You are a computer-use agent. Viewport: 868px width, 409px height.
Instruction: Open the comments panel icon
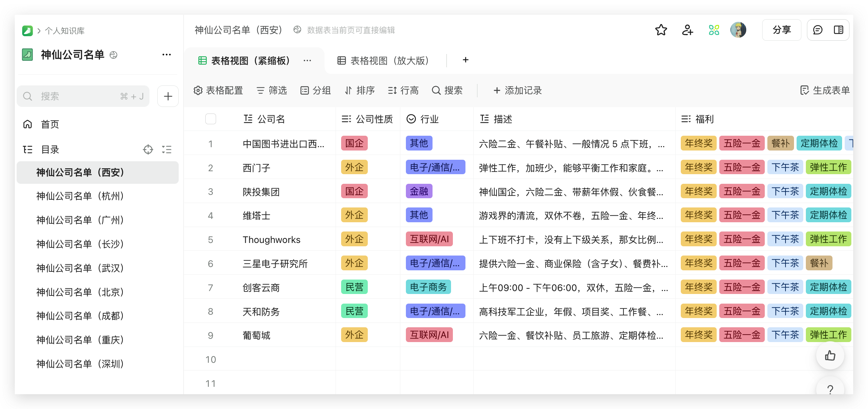pyautogui.click(x=818, y=30)
